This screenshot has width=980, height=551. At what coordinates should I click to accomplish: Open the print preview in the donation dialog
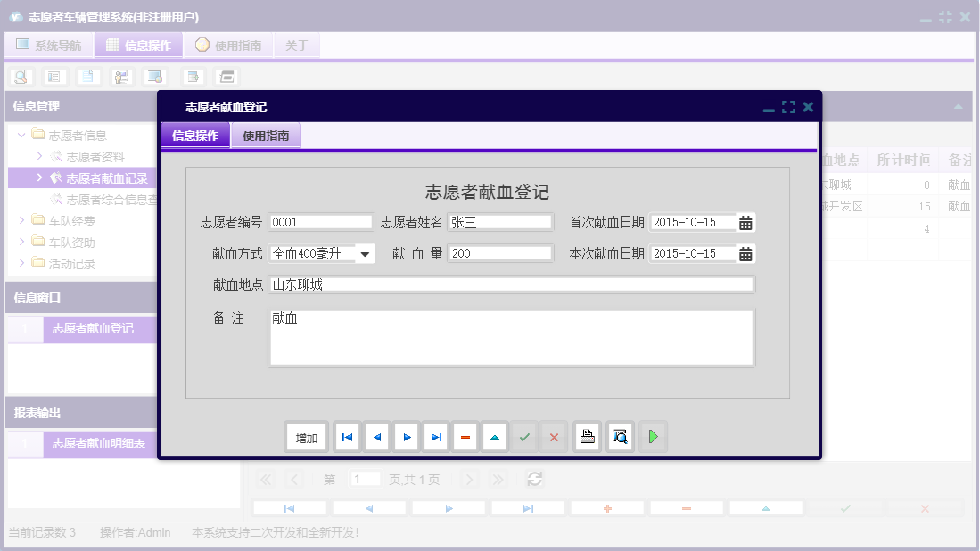click(x=620, y=436)
